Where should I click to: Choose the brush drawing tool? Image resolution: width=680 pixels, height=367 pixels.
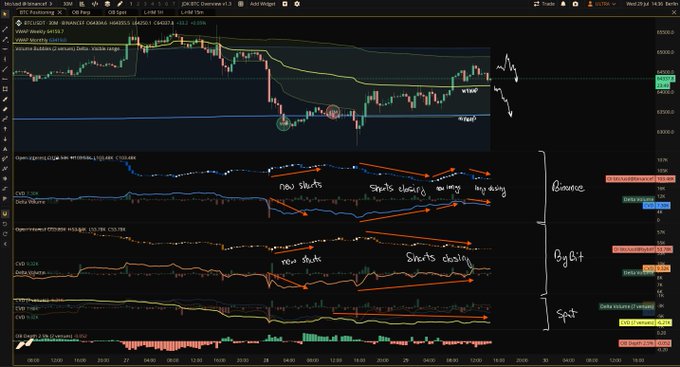click(5, 99)
